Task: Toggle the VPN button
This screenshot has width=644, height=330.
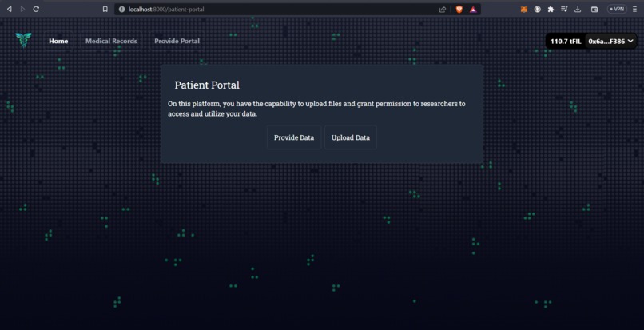Action: click(617, 9)
